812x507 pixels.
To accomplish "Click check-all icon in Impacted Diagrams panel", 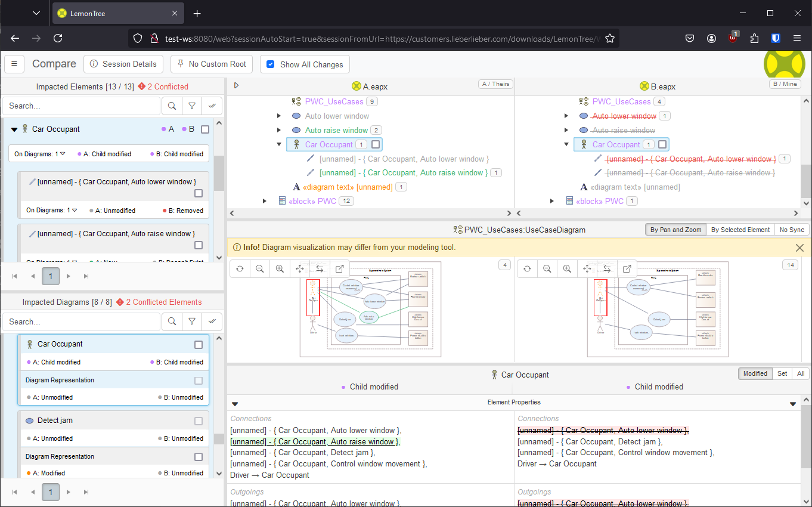I will pos(212,321).
